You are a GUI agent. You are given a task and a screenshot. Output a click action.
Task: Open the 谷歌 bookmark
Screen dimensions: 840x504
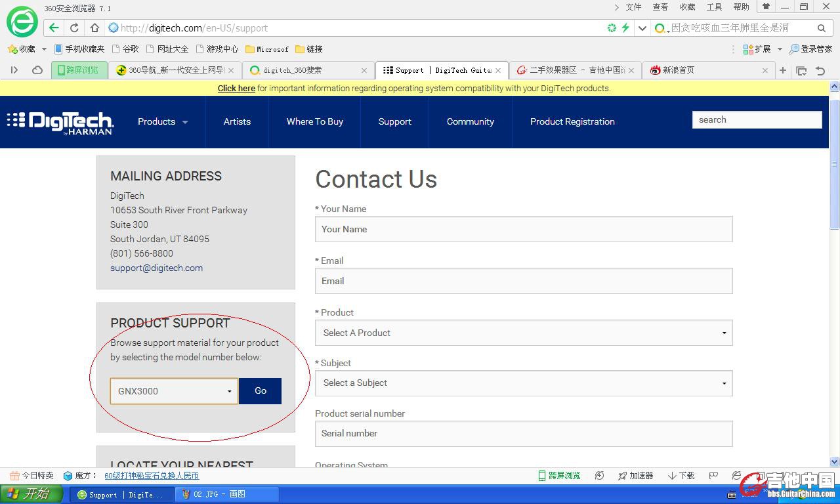click(125, 49)
